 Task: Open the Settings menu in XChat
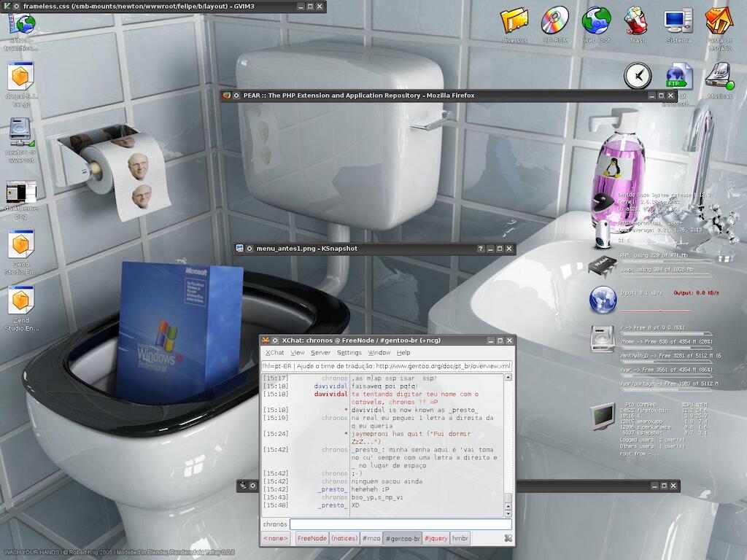(x=349, y=353)
